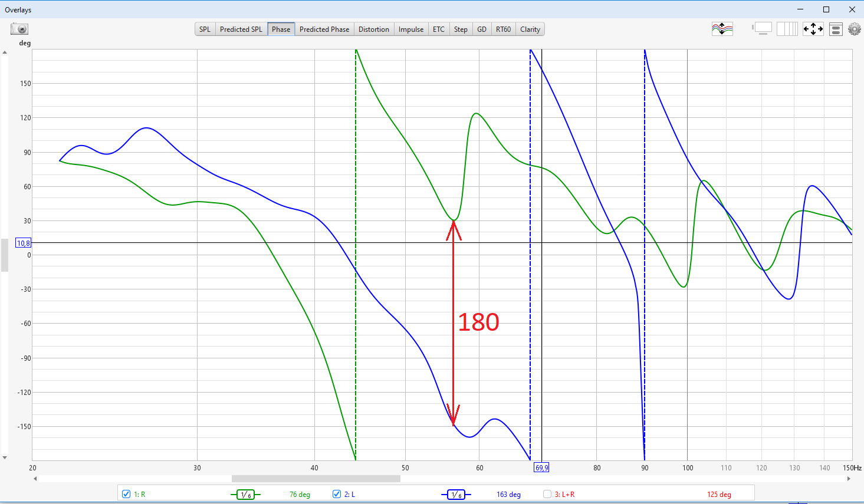
Task: Uncheck the 1: R trace checkbox
Action: [126, 494]
